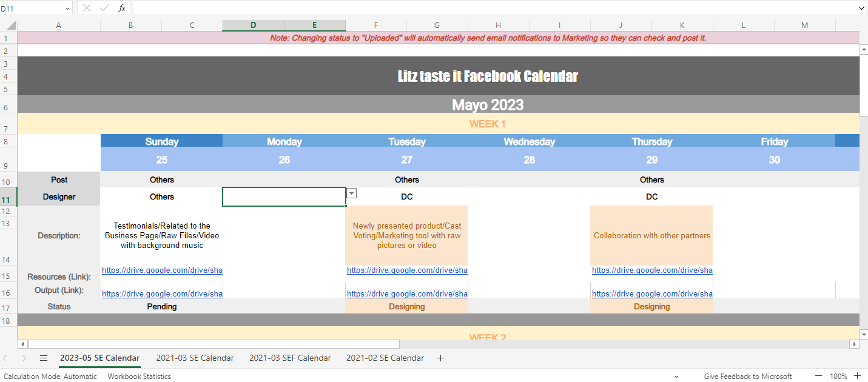Image resolution: width=868 pixels, height=382 pixels.
Task: Open Tuesday Resources drive link
Action: pos(407,270)
